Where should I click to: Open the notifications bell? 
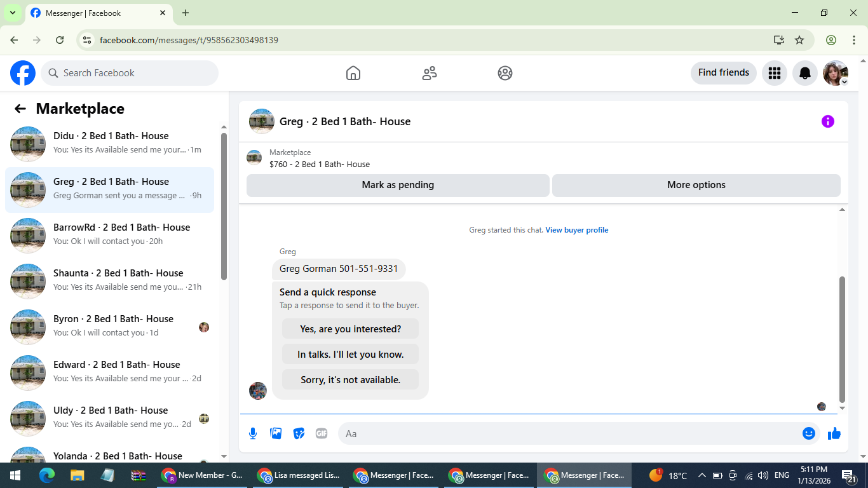804,73
